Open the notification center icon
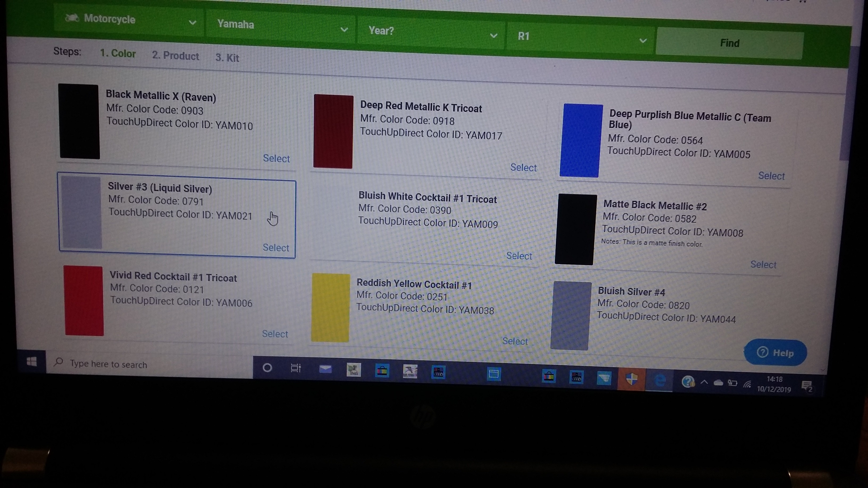 807,386
